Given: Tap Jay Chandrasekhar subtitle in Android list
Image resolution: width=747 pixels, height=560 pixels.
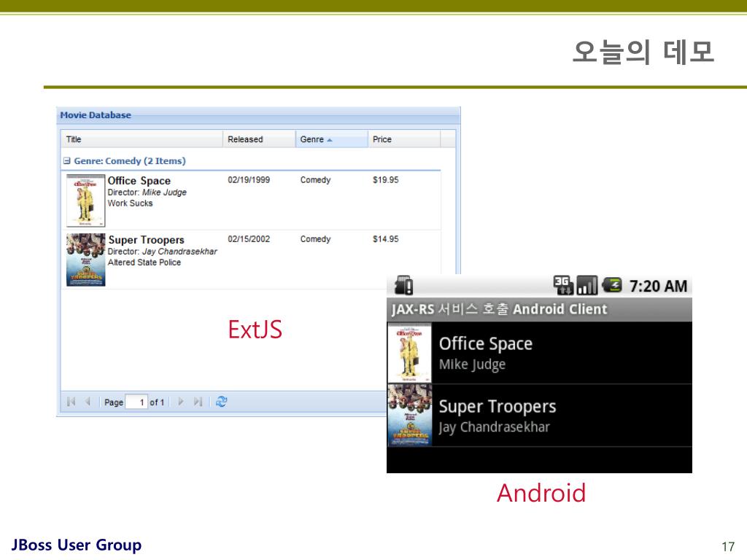Looking at the screenshot, I should tap(494, 427).
